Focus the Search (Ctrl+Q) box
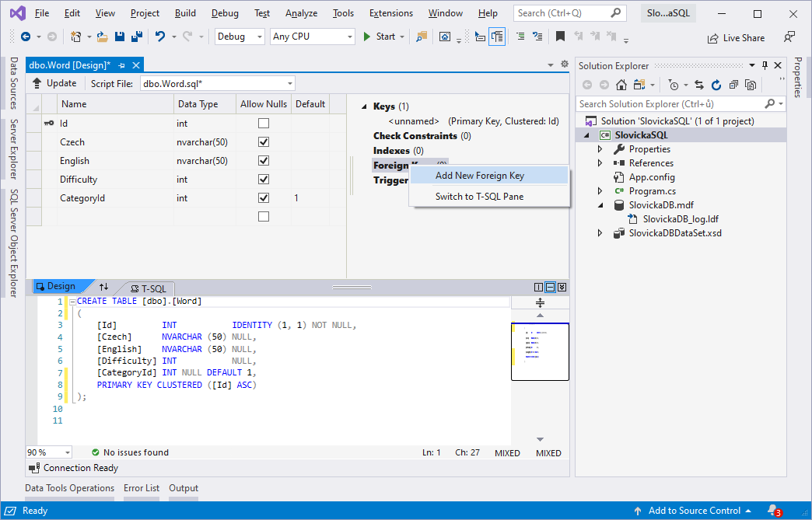The image size is (812, 520). click(569, 13)
